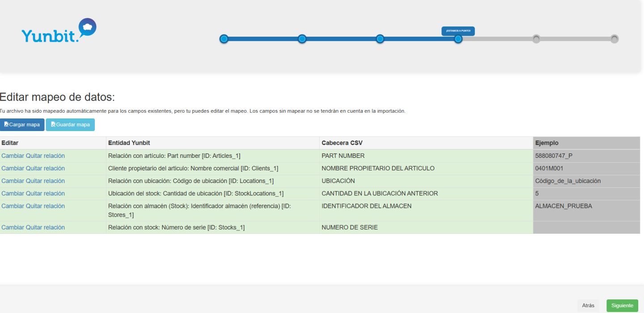Click the Yunbit logo

pyautogui.click(x=59, y=31)
